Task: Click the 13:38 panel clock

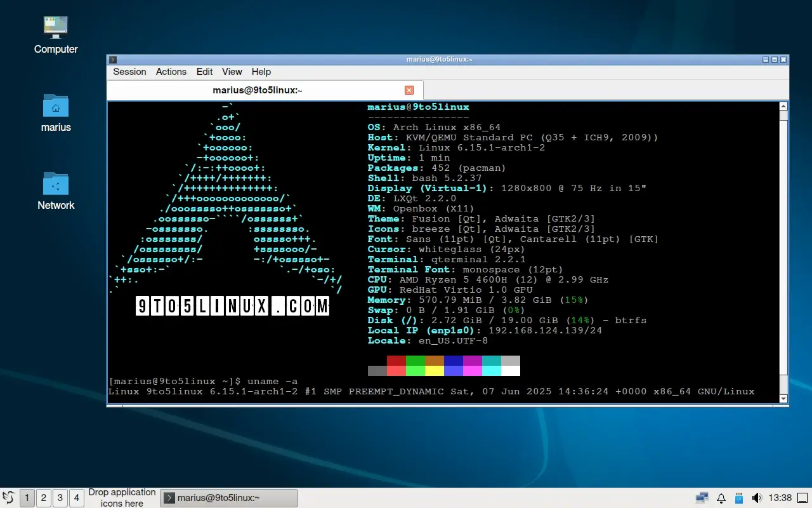Action: point(780,498)
